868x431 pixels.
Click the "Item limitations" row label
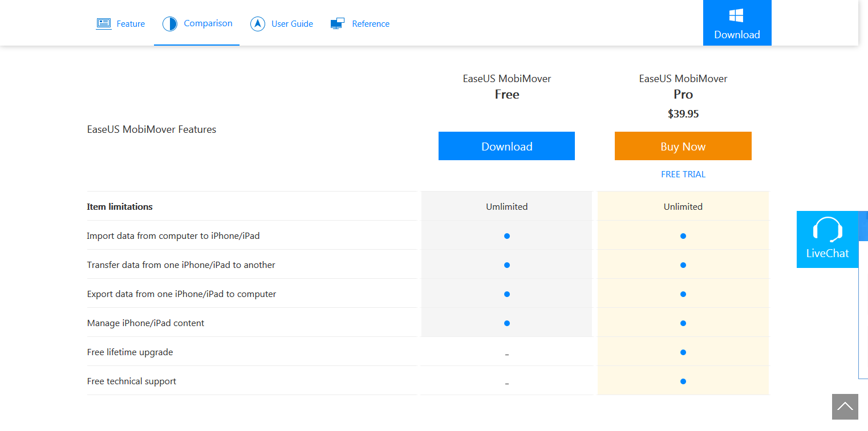[x=120, y=206]
